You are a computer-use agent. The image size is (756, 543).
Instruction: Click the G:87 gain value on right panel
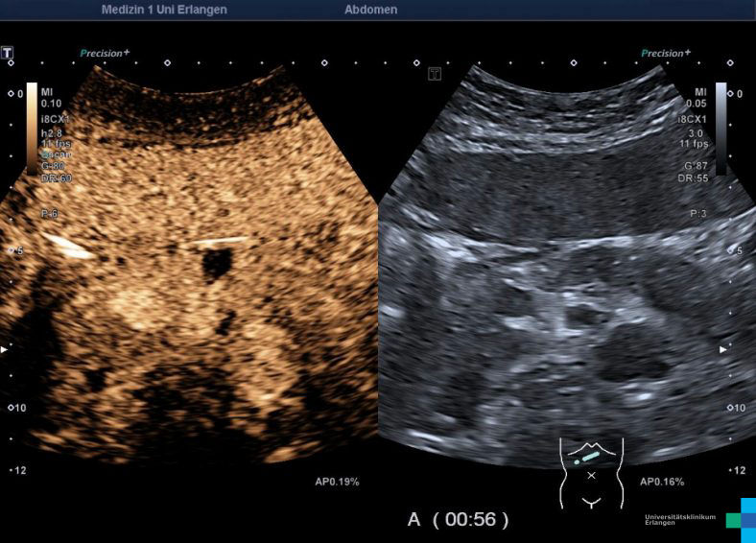tap(694, 167)
